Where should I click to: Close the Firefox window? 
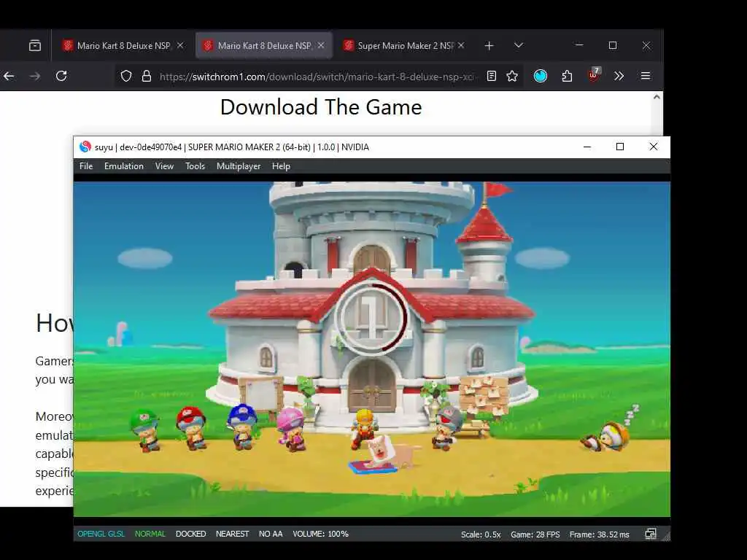tap(646, 45)
